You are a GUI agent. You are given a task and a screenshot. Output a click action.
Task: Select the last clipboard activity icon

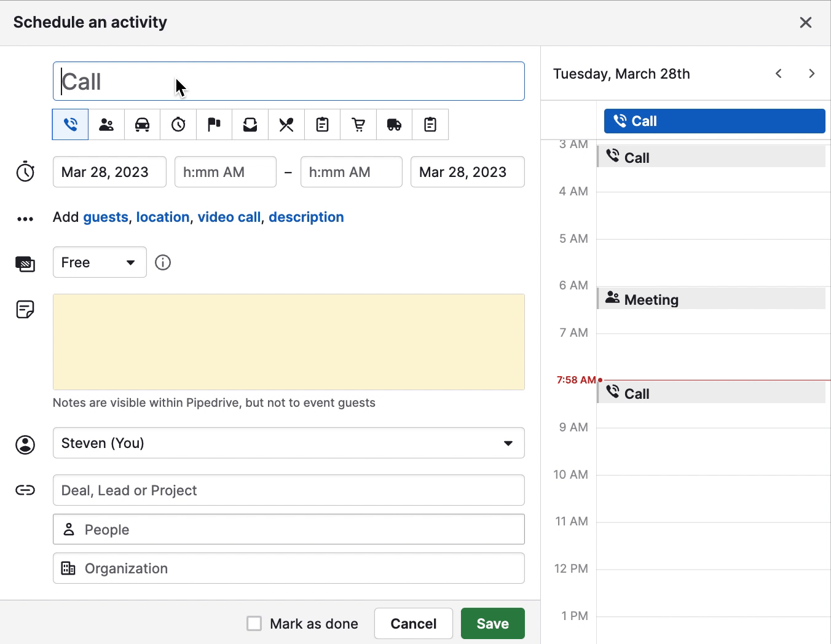point(430,125)
